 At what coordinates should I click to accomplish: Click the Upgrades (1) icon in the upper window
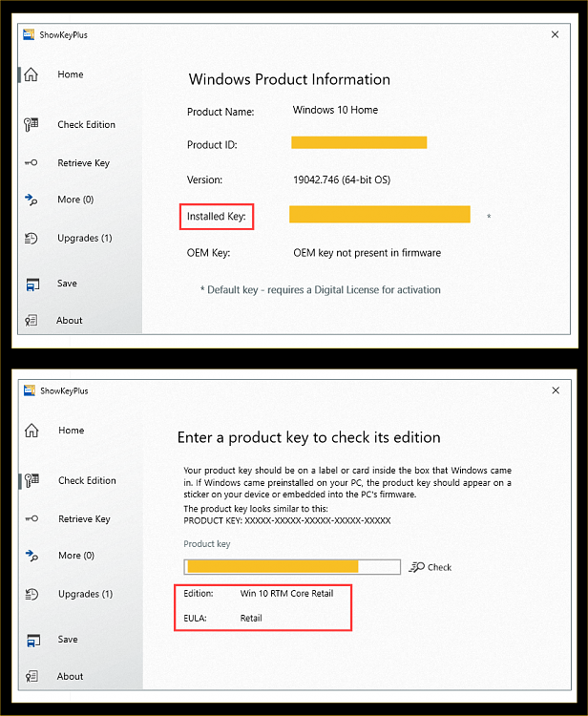click(31, 239)
